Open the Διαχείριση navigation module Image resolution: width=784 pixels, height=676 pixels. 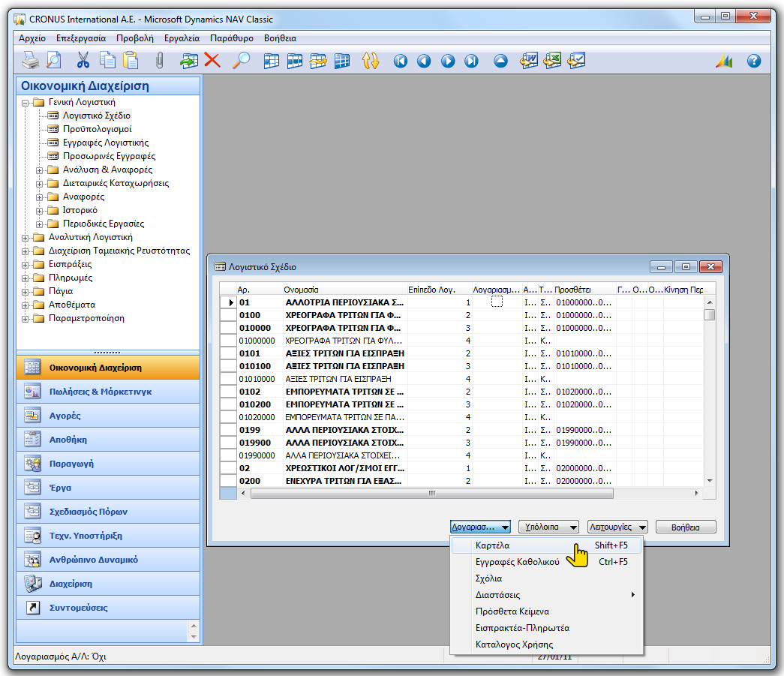click(x=108, y=584)
